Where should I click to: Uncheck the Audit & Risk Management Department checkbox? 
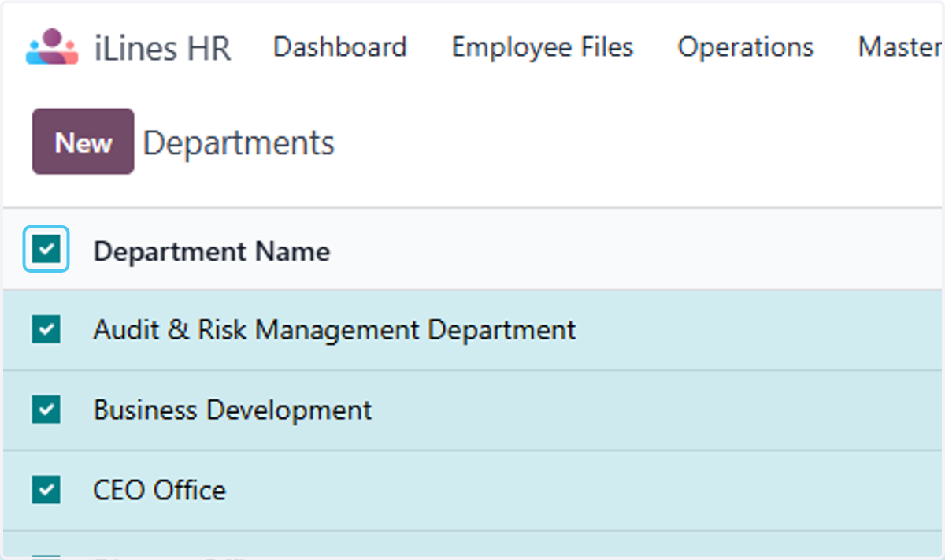point(46,329)
